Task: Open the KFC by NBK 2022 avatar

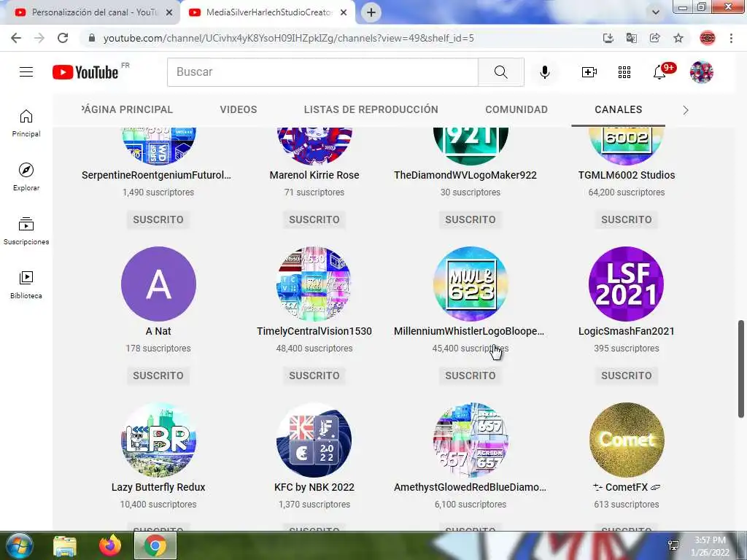Action: coord(314,440)
